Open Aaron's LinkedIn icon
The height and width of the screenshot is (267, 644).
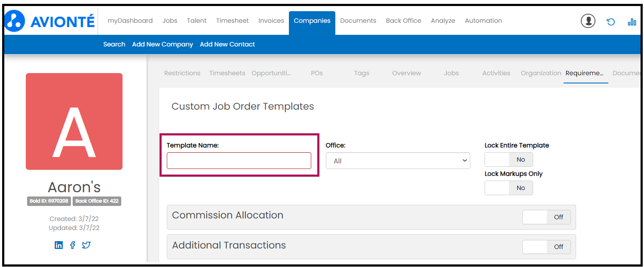point(59,245)
